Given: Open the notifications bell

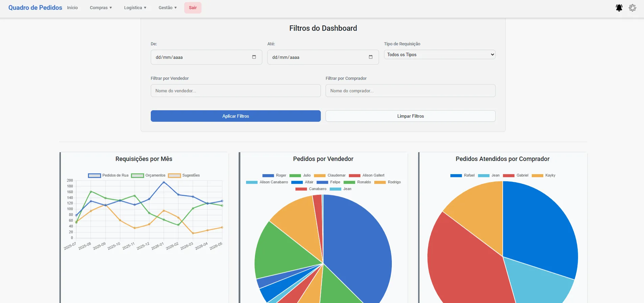Looking at the screenshot, I should pos(619,8).
